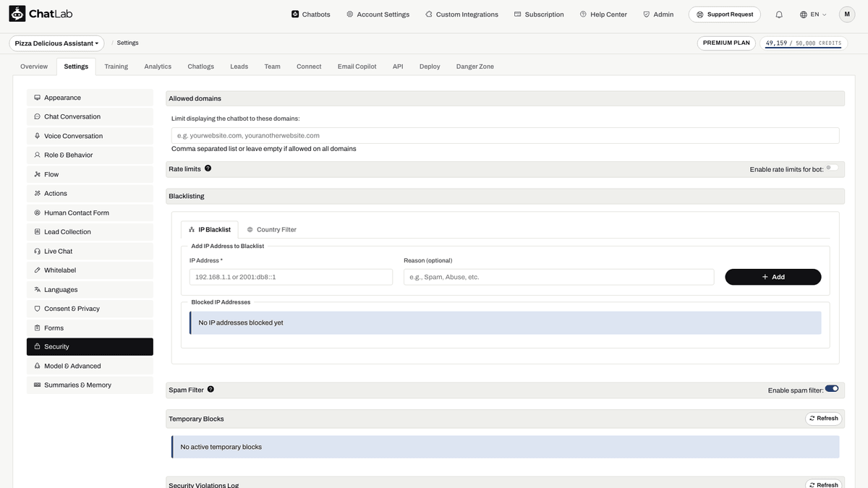Open Help Center
Viewport: 868px width, 488px height.
(603, 14)
